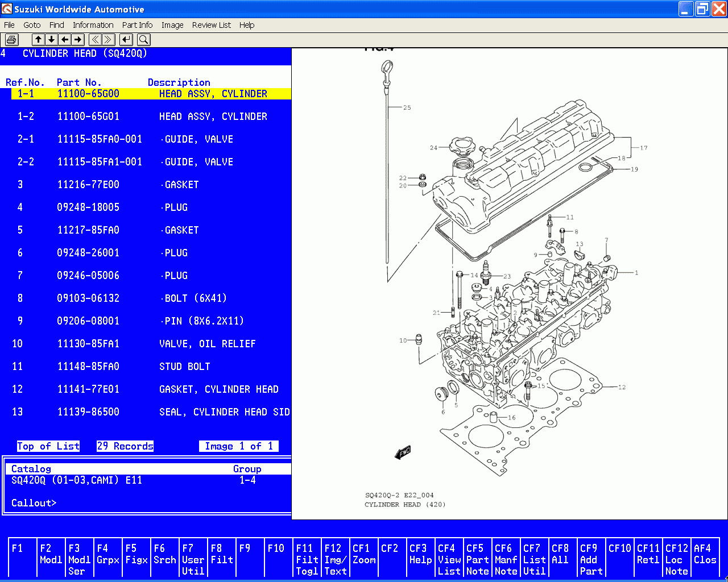Open the Help menu
The image size is (728, 582).
247,25
